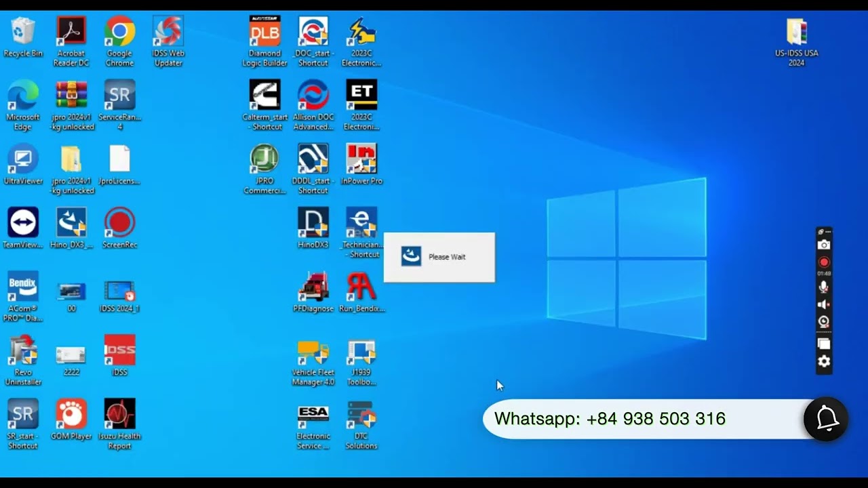Launch ServiceRanger 4 shortcut
868x488 pixels.
pyautogui.click(x=119, y=106)
